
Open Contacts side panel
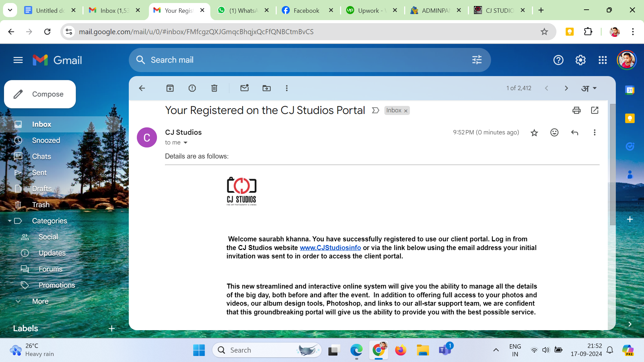click(x=630, y=175)
